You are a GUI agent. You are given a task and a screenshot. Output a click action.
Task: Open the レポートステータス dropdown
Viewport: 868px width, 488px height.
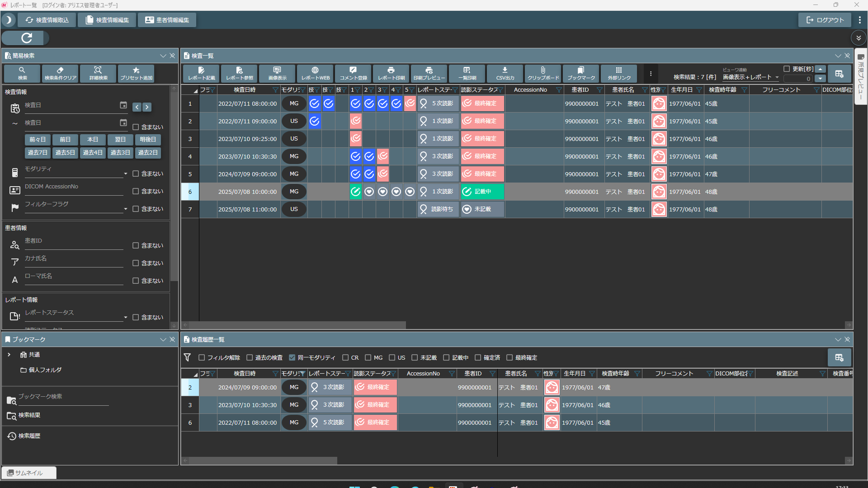[x=125, y=317]
